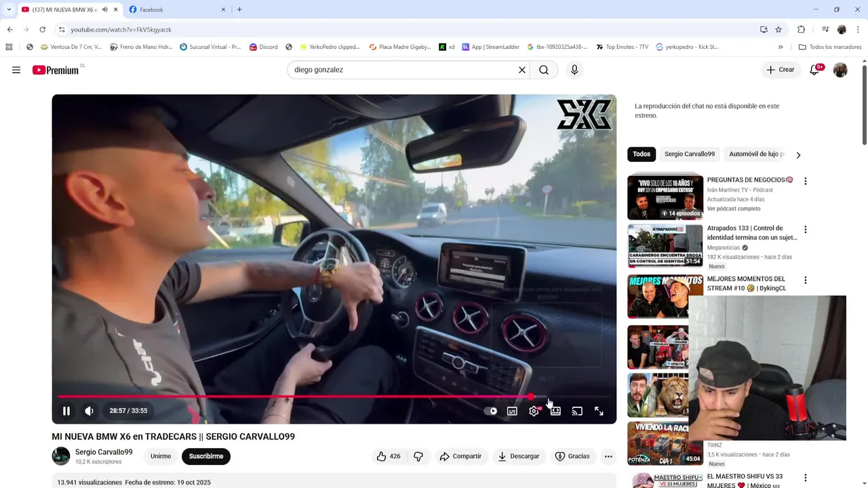The image size is (868, 488).
Task: Dislike the video with thumbs down
Action: [418, 456]
